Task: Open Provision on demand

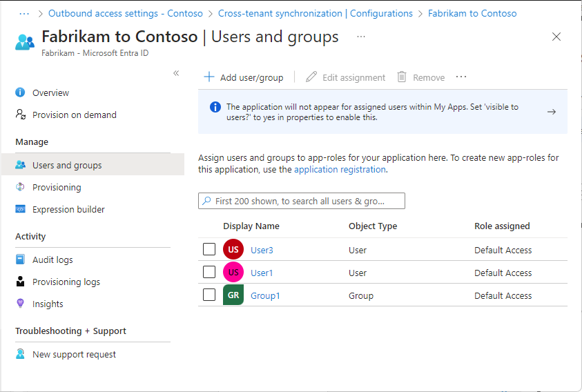Action: [74, 115]
